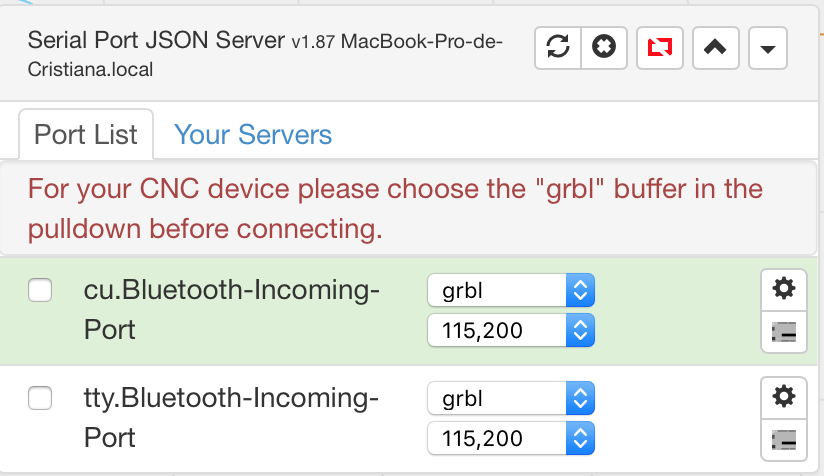Screen dimensions: 824x476
Task: Open 115,200 baud dropdown for cu.Bluetooth port
Action: click(511, 330)
